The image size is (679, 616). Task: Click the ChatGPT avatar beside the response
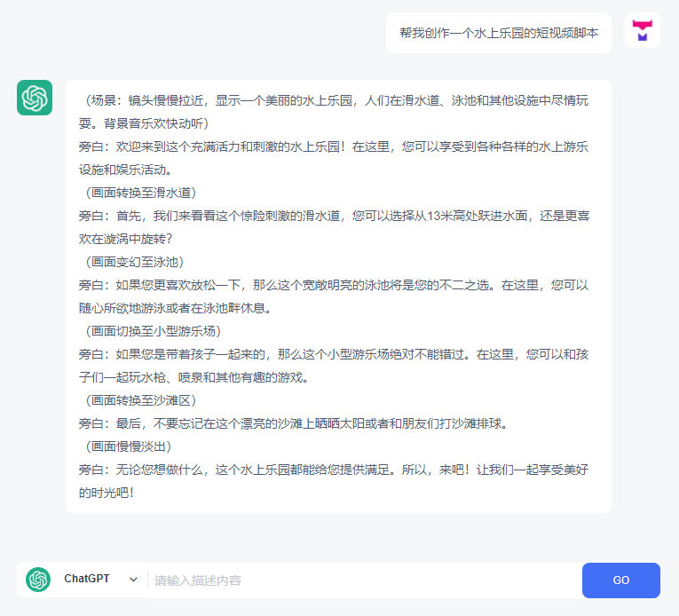(35, 98)
